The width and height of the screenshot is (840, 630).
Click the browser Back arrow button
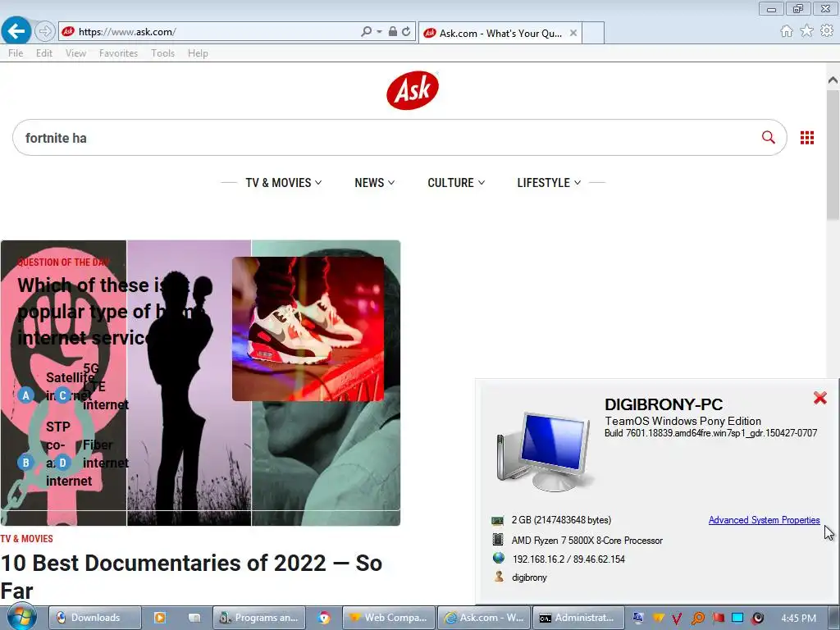coord(16,31)
